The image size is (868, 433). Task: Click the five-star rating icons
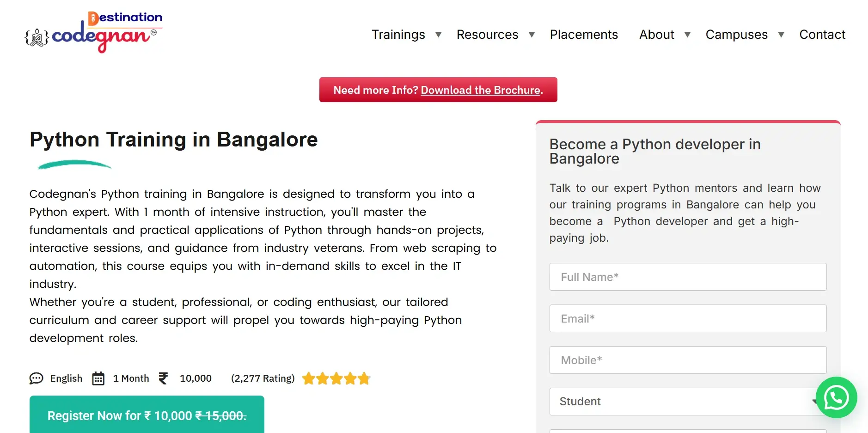point(336,378)
